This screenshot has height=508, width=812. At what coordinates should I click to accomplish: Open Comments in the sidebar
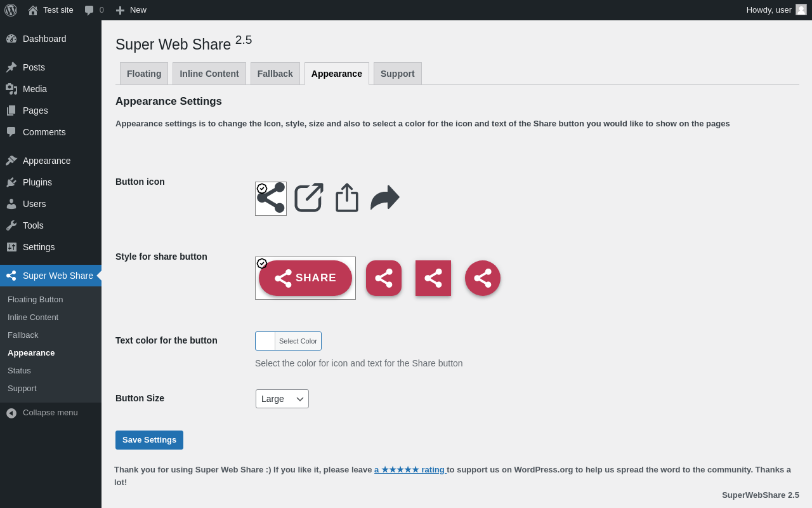pos(51,132)
